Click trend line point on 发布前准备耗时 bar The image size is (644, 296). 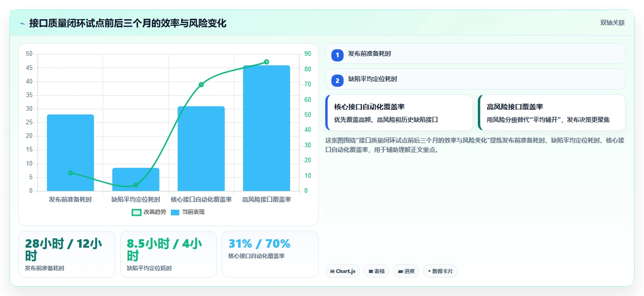(x=70, y=173)
